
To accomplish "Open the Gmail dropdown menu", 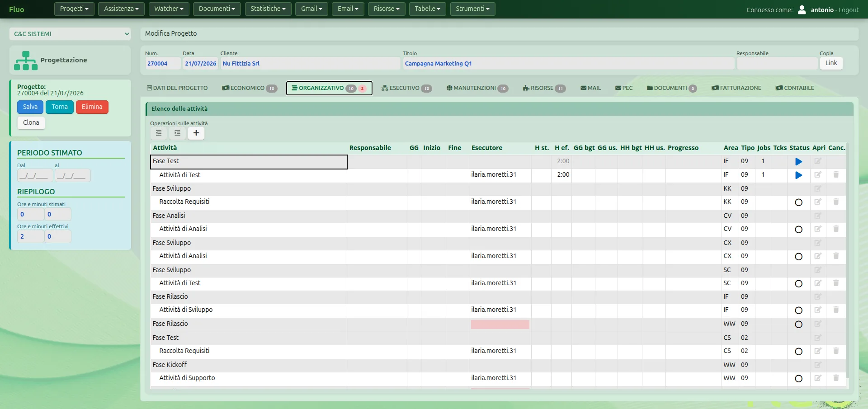I will 312,9.
